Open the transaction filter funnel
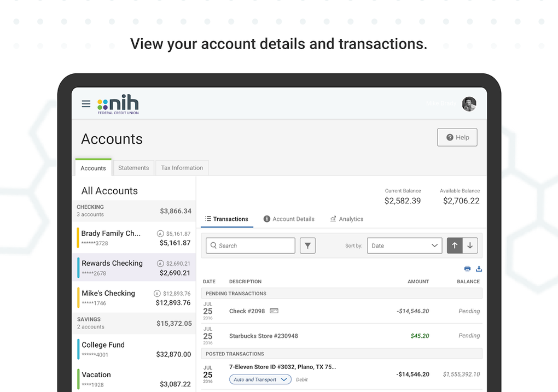The width and height of the screenshot is (558, 392). coord(307,245)
